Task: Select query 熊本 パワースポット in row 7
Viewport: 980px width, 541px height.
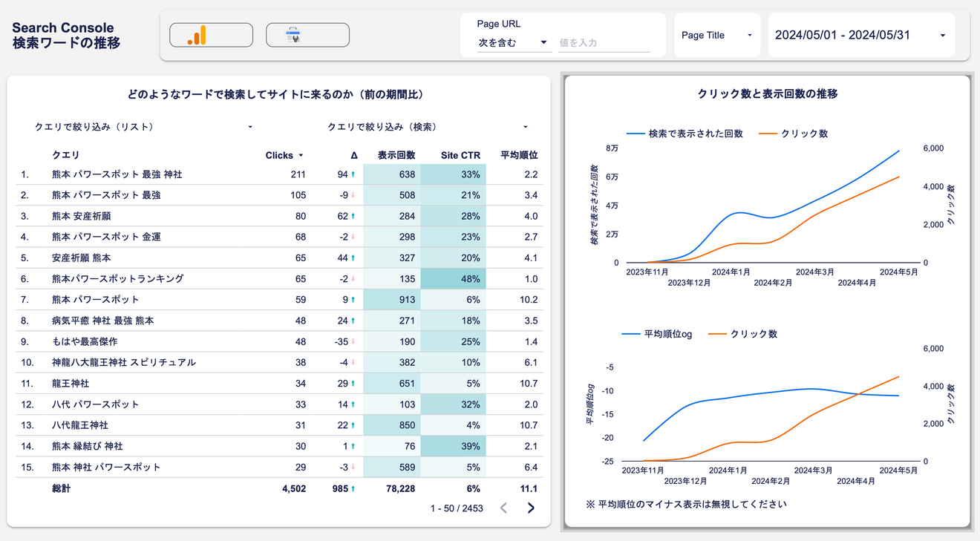Action: tap(96, 300)
